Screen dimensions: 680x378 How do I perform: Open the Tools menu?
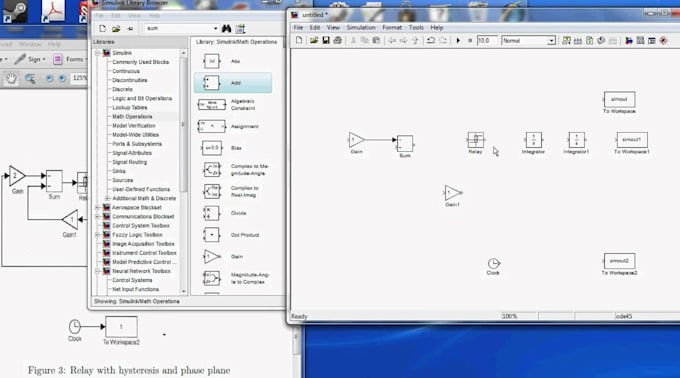tap(416, 27)
